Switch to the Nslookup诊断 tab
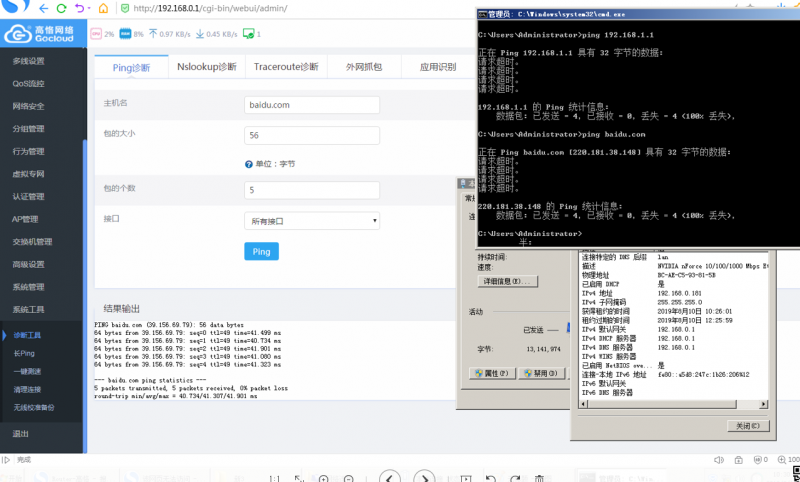 207,67
